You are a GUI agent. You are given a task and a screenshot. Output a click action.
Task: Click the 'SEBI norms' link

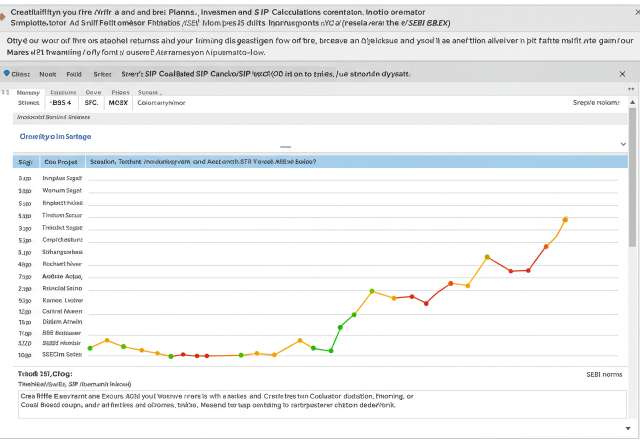[603, 374]
